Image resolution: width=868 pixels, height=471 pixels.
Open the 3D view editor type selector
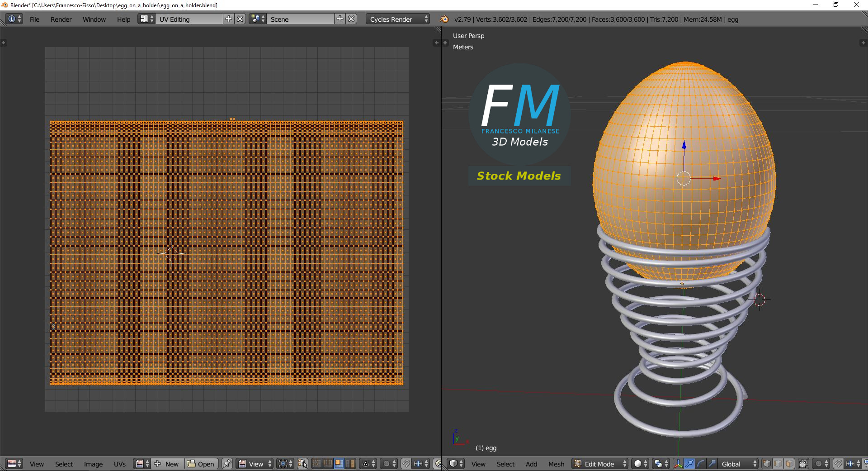coord(456,464)
